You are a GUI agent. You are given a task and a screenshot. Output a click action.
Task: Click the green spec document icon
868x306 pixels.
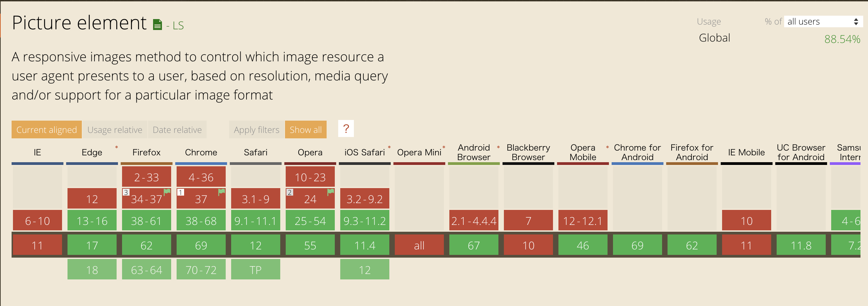[x=157, y=25]
